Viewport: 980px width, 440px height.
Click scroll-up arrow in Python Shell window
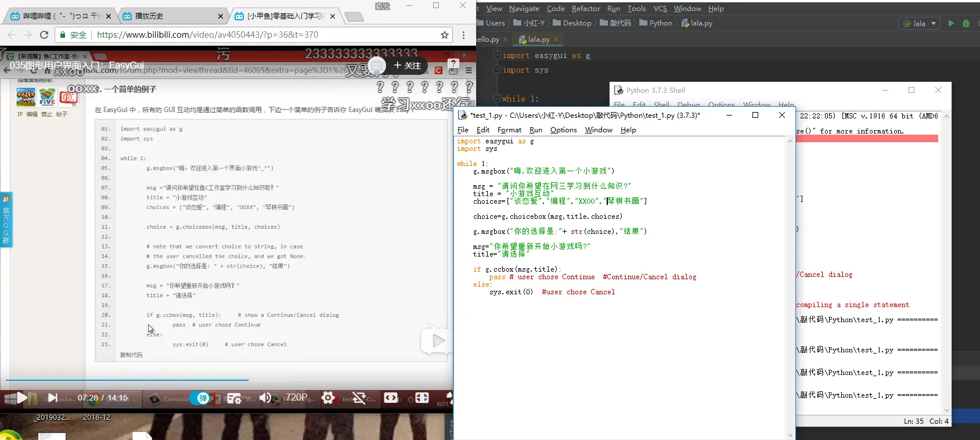946,116
